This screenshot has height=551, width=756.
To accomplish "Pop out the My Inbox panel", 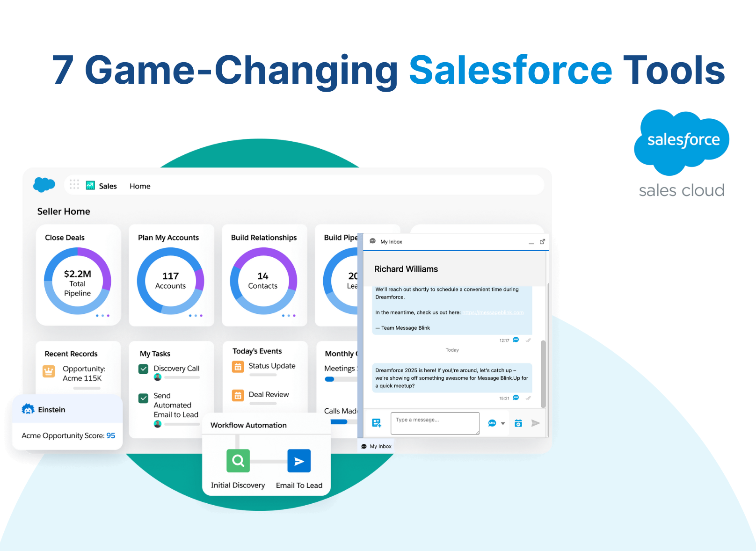I will (543, 241).
